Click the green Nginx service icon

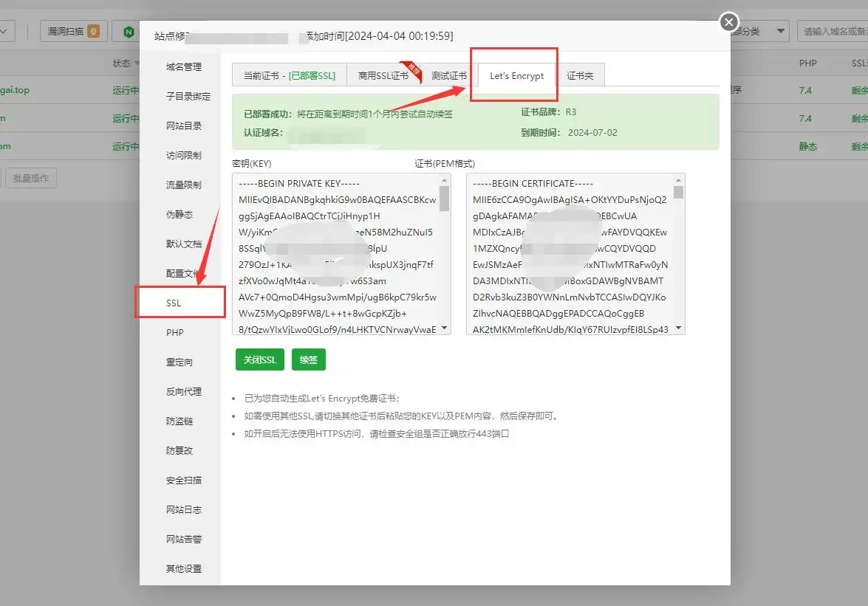click(x=129, y=32)
